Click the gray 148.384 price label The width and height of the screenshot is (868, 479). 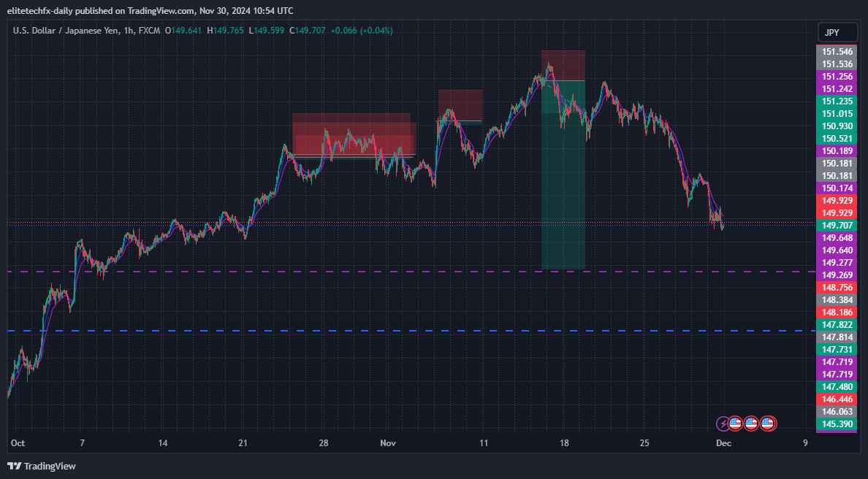click(837, 300)
